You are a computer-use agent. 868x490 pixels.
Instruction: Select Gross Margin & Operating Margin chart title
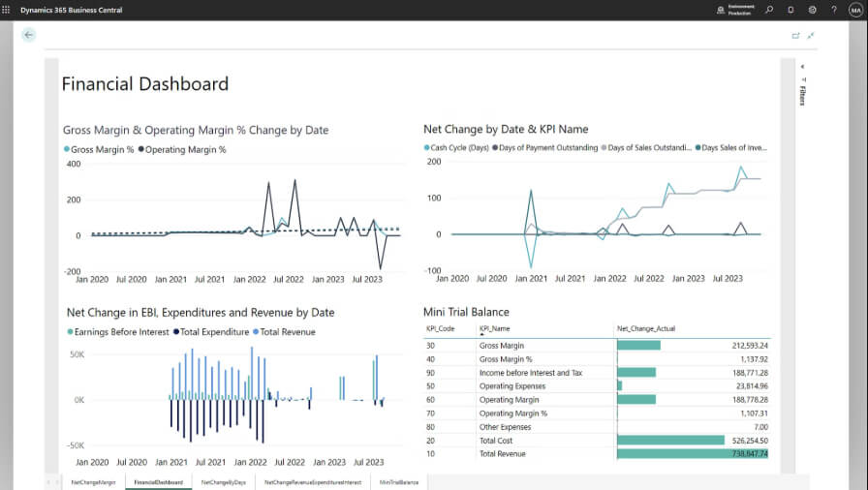[x=196, y=130]
